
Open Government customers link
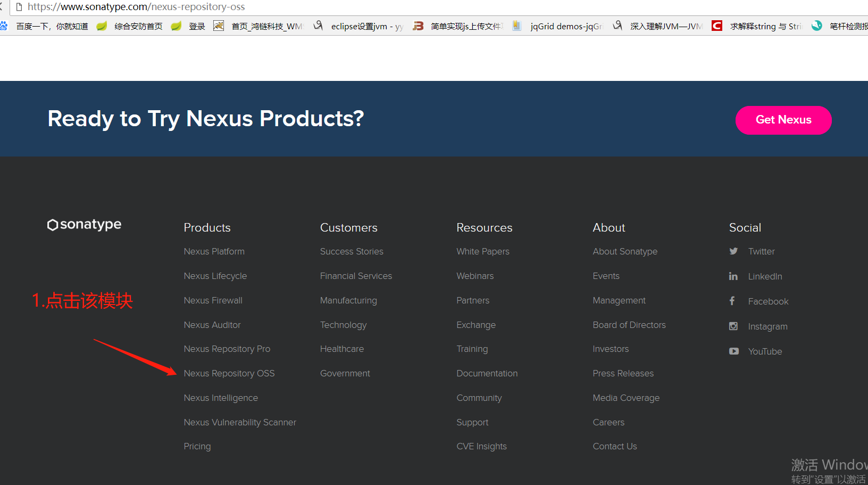tap(345, 373)
